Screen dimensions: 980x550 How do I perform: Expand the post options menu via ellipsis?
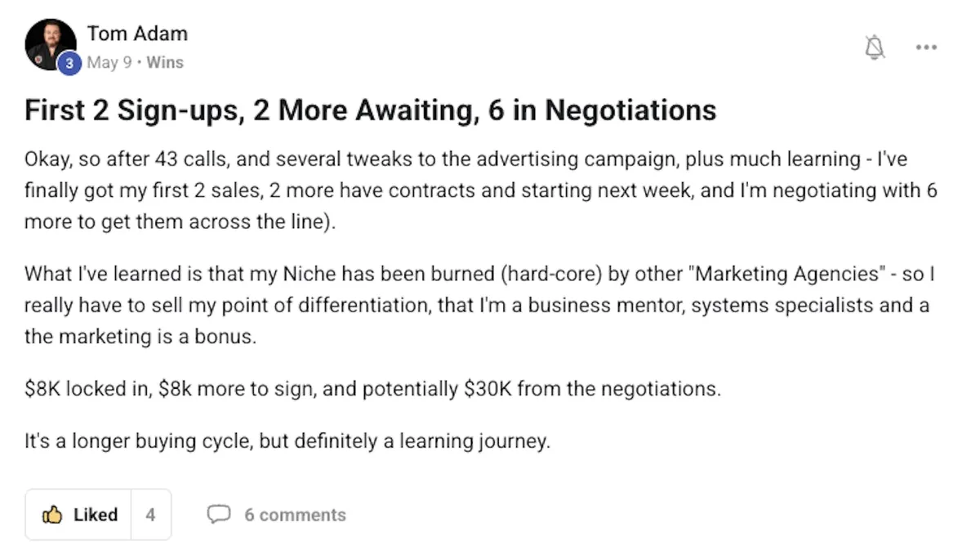coord(926,47)
